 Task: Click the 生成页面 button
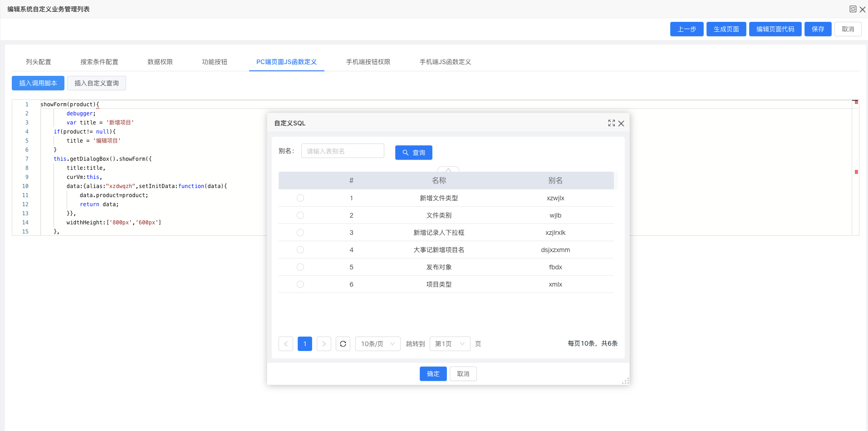726,29
